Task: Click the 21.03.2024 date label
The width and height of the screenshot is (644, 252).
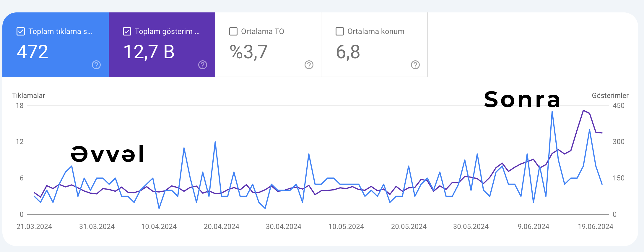Action: click(34, 227)
